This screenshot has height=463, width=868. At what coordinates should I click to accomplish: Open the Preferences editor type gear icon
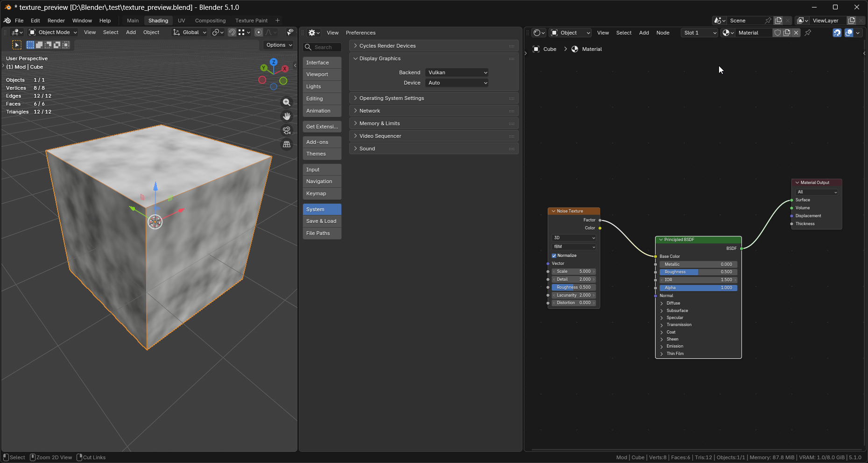314,33
